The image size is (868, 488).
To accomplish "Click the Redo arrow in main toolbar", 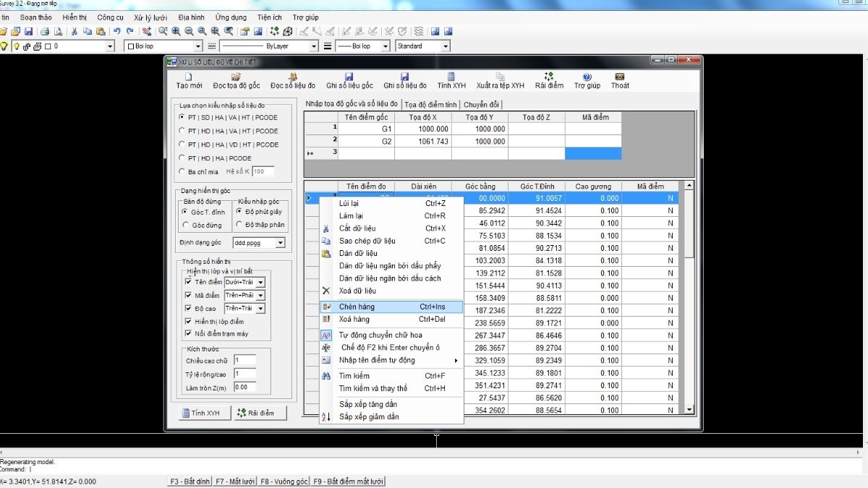I will [x=130, y=31].
